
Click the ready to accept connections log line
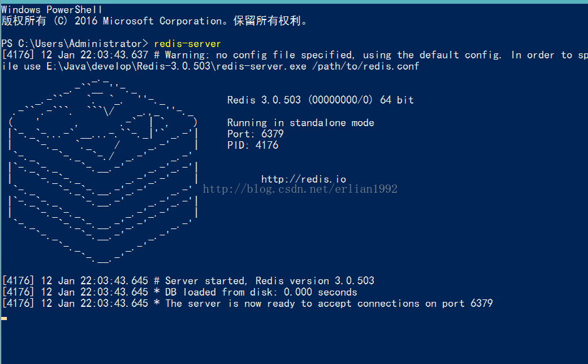click(x=247, y=303)
